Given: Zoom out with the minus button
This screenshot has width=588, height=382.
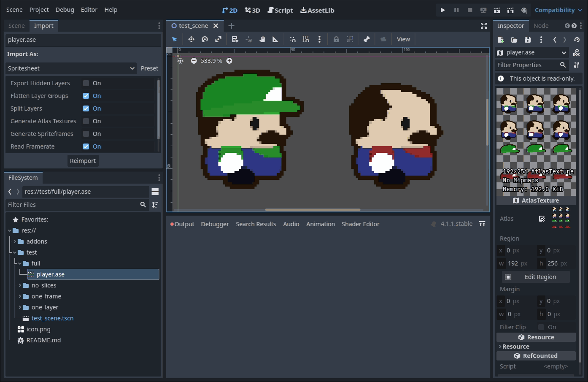Looking at the screenshot, I should [194, 61].
